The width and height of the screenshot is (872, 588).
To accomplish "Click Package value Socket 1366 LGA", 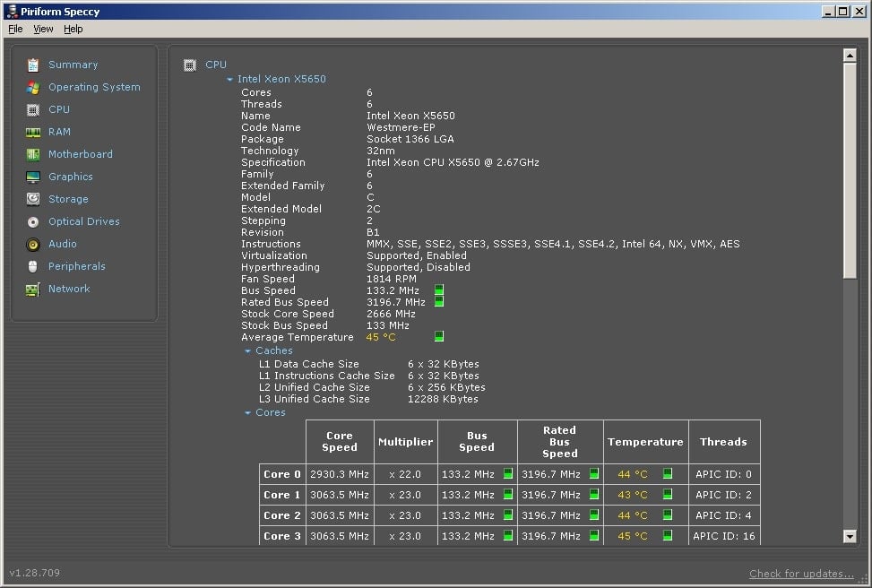I will point(410,139).
